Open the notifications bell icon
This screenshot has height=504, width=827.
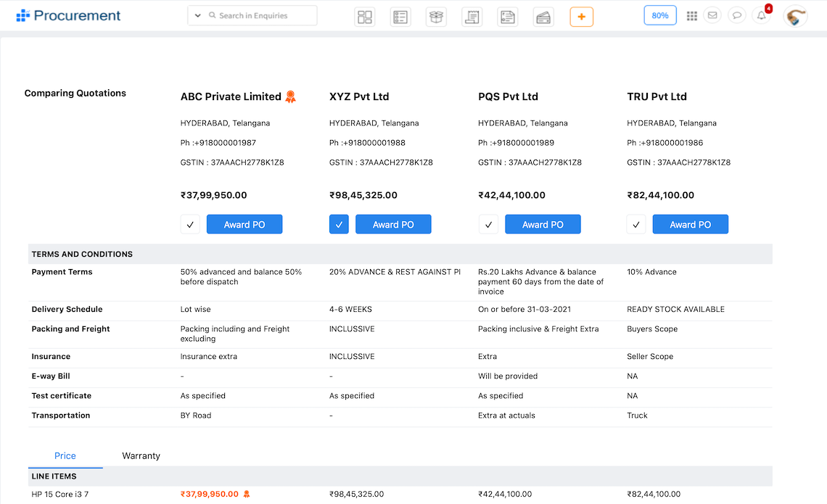point(762,15)
